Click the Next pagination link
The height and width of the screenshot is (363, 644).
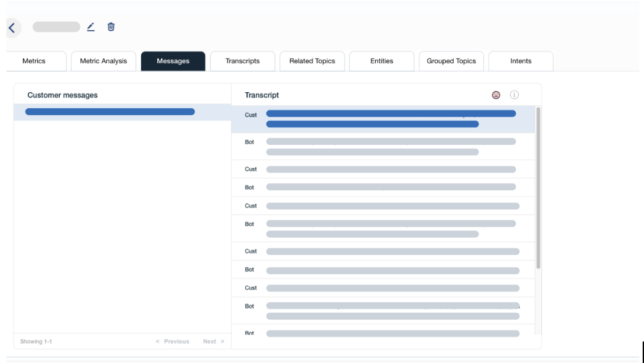213,342
